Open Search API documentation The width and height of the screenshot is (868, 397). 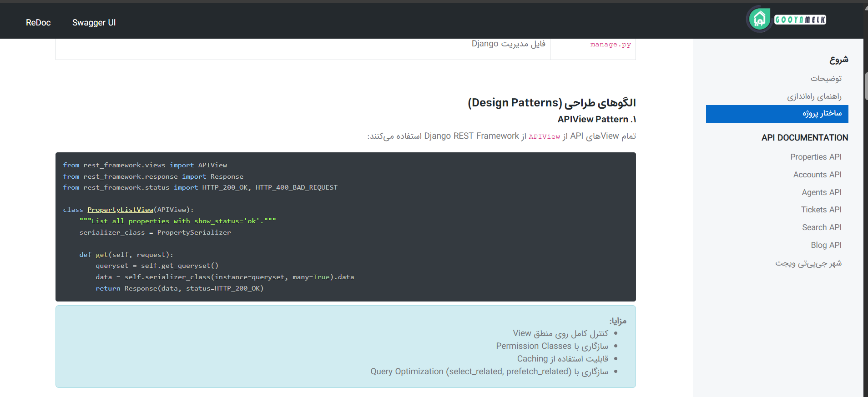pos(822,227)
